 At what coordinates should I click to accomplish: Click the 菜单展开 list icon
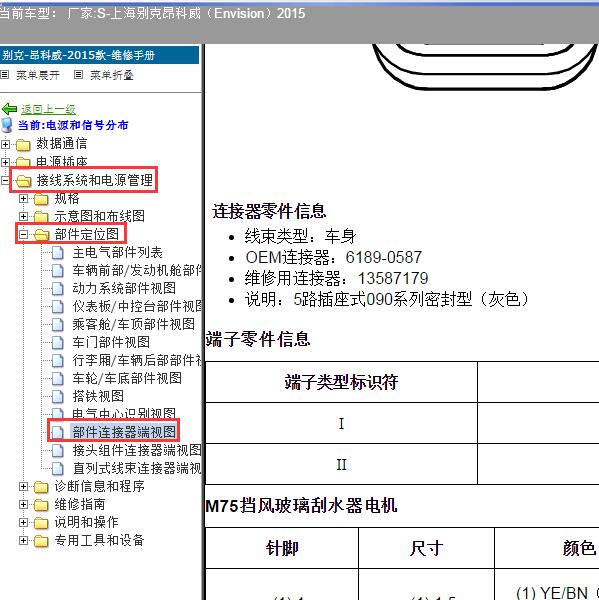point(5,75)
